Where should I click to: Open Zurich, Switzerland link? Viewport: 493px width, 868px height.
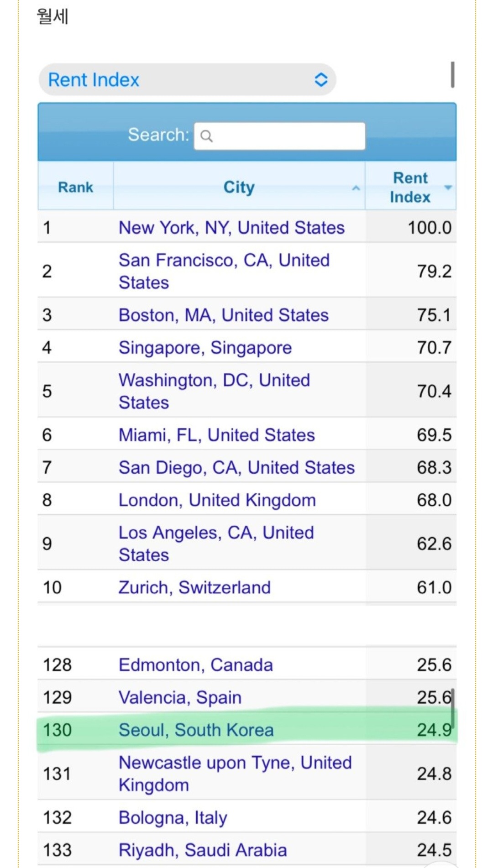point(194,587)
